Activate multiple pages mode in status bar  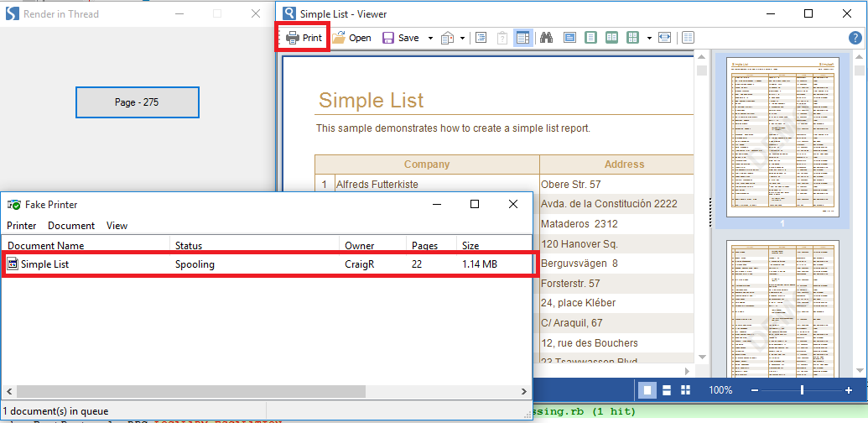[x=685, y=389]
